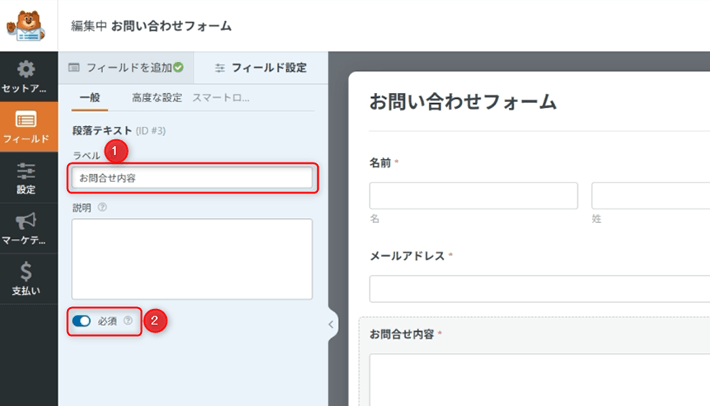Select the 一般 sub-tab

pyautogui.click(x=90, y=98)
